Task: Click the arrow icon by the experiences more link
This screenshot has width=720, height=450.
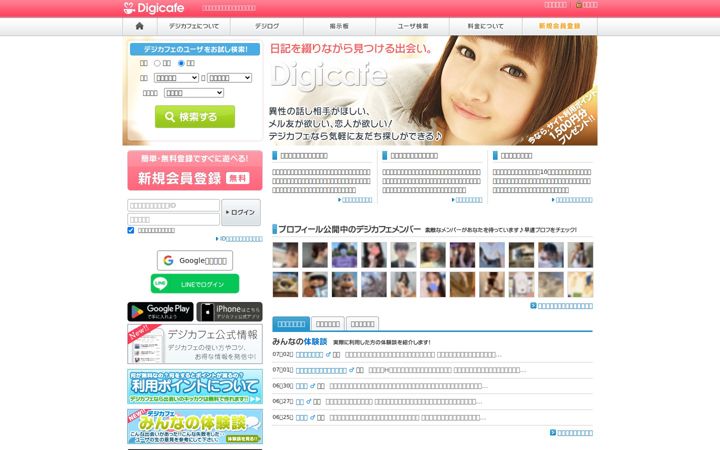Action: [553, 432]
